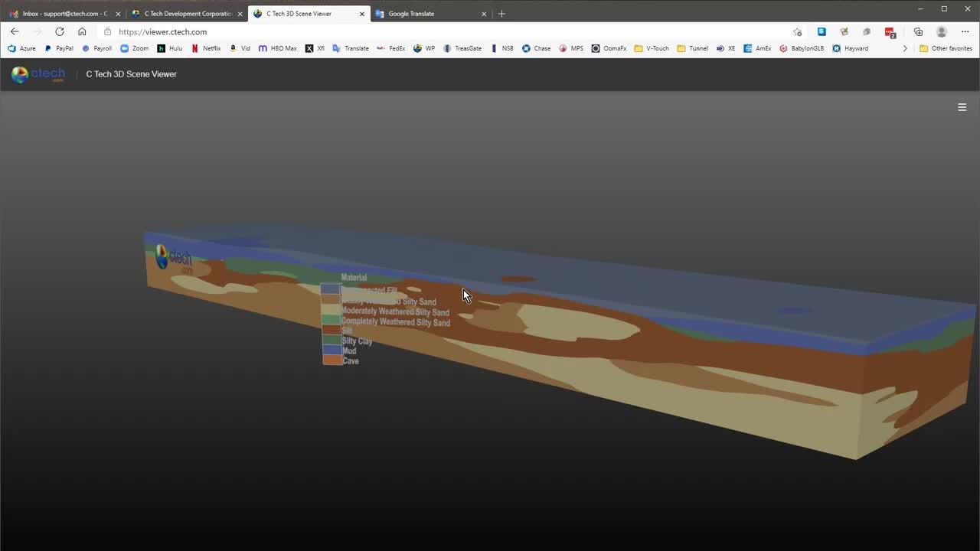Viewport: 980px width, 551px height.
Task: Click the Cave color swatch in legend
Action: pyautogui.click(x=332, y=360)
